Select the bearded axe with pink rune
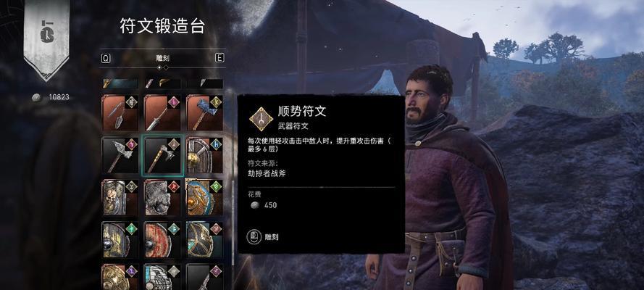Screen dimensions: 644x290 [120, 156]
